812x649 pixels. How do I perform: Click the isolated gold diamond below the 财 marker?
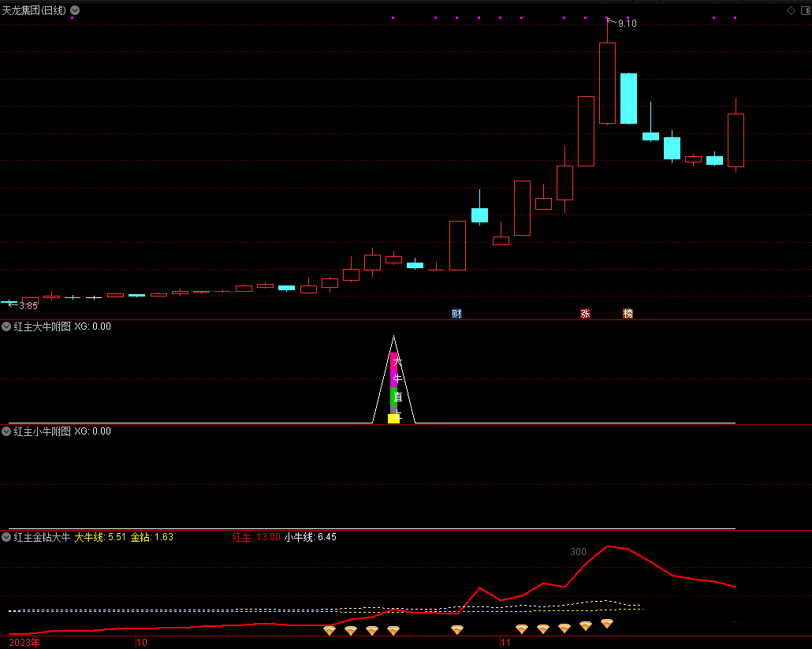coord(457,629)
